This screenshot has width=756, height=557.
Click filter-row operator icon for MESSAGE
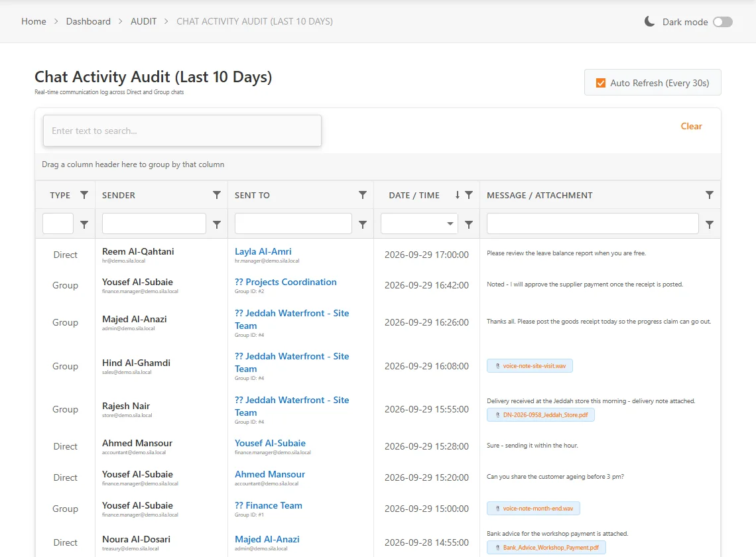tap(709, 224)
